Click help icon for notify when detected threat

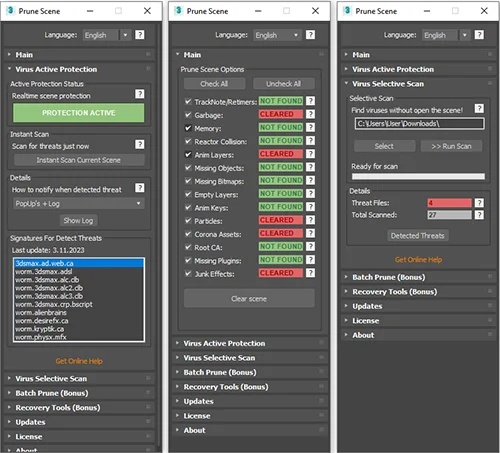[140, 188]
